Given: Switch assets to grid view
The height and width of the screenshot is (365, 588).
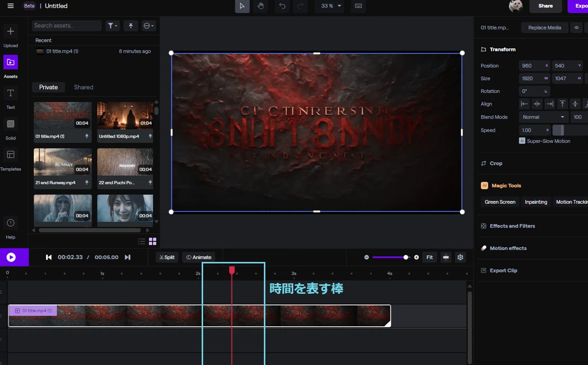Looking at the screenshot, I should [x=153, y=241].
